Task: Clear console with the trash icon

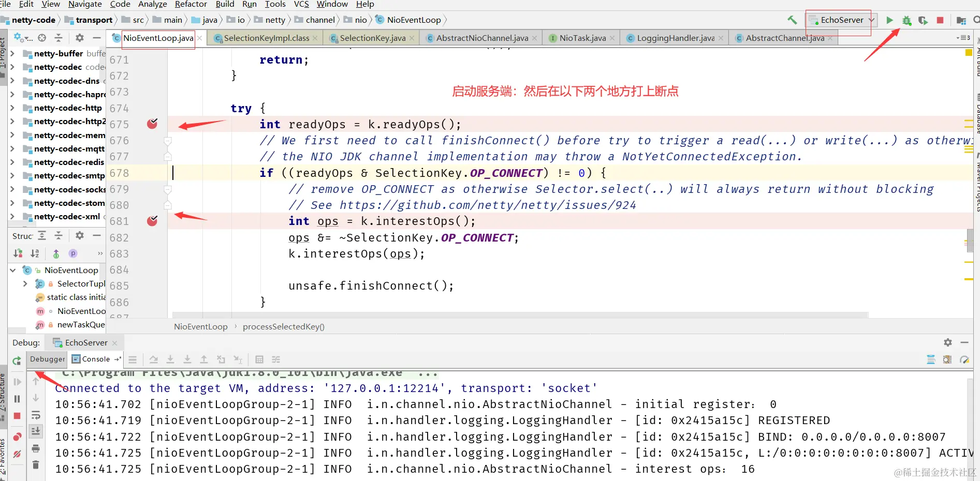Action: pyautogui.click(x=36, y=464)
